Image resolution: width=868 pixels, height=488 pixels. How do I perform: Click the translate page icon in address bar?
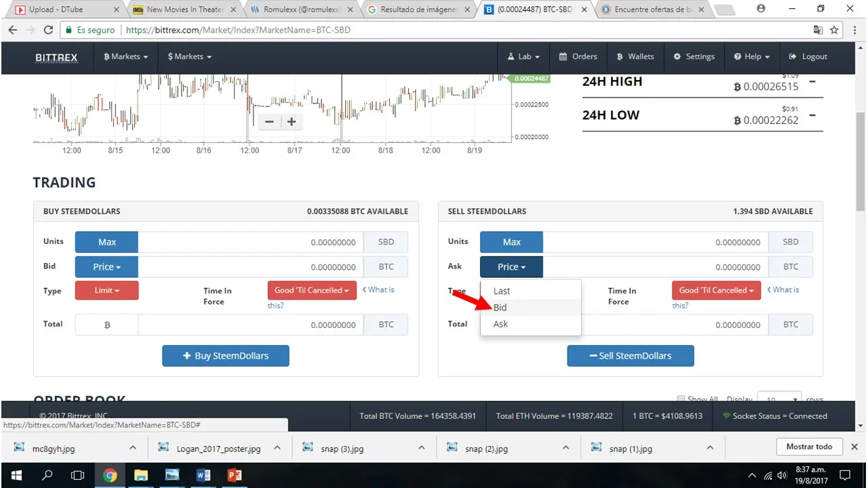[x=818, y=30]
